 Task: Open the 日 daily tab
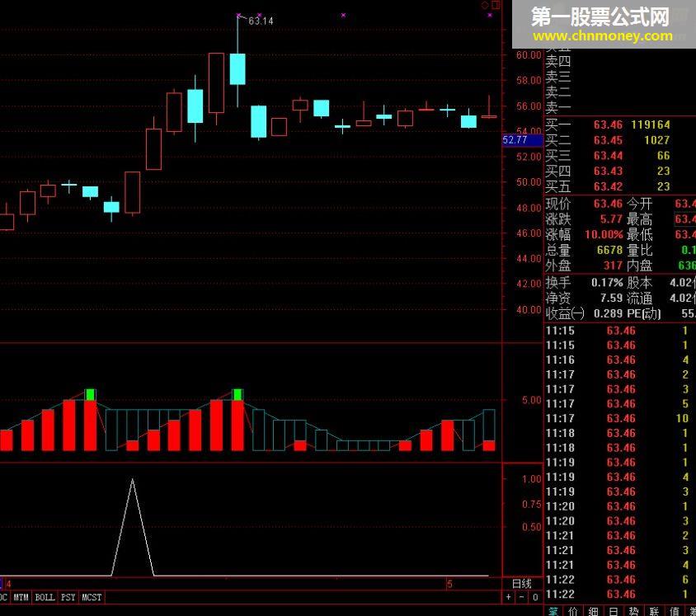[614, 611]
